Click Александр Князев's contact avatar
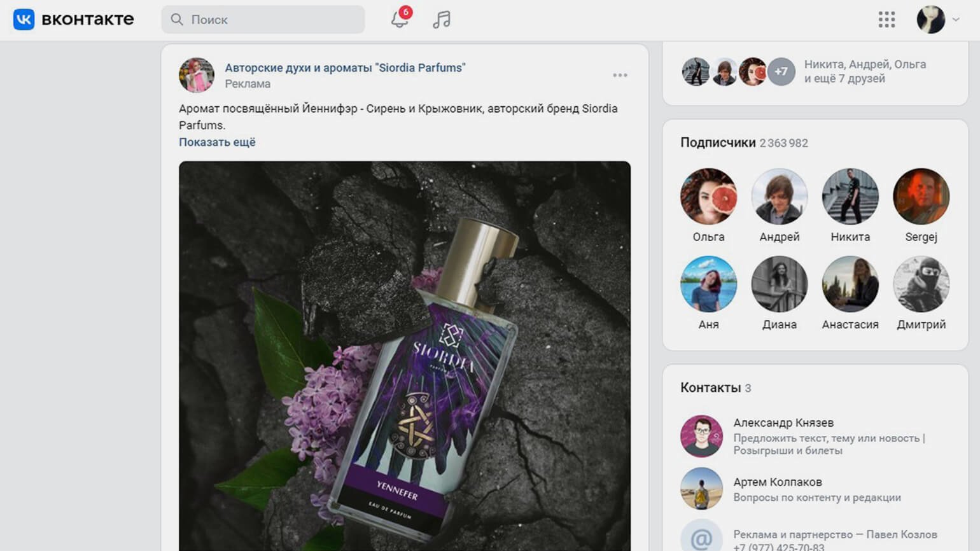The image size is (980, 551). click(x=701, y=436)
